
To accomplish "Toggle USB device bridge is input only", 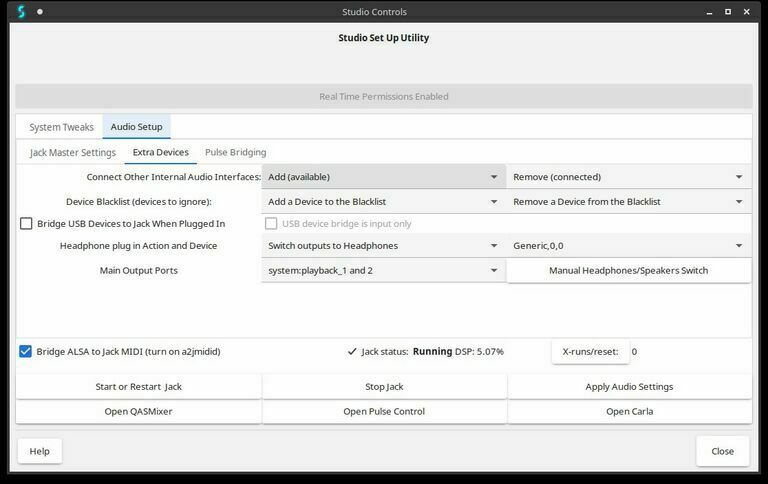I will (x=271, y=223).
